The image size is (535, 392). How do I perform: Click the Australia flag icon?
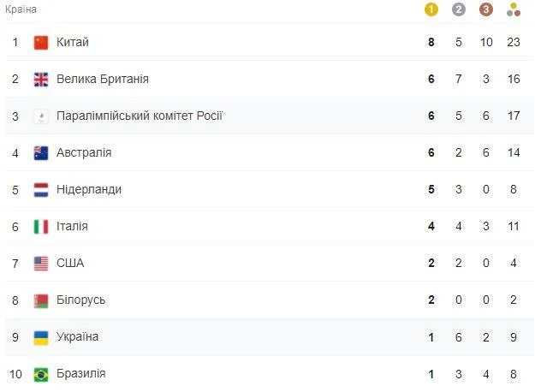click(41, 153)
